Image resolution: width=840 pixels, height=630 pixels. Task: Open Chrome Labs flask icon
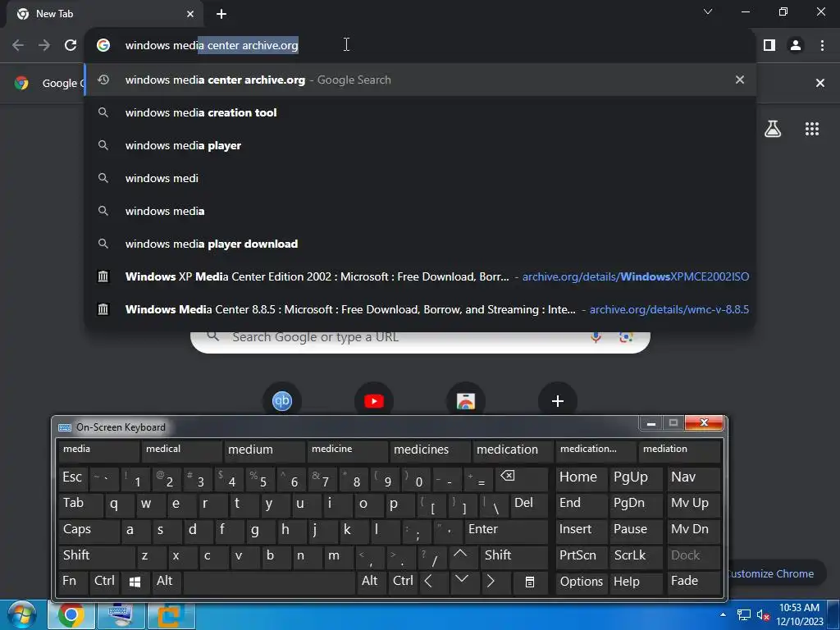(x=773, y=129)
